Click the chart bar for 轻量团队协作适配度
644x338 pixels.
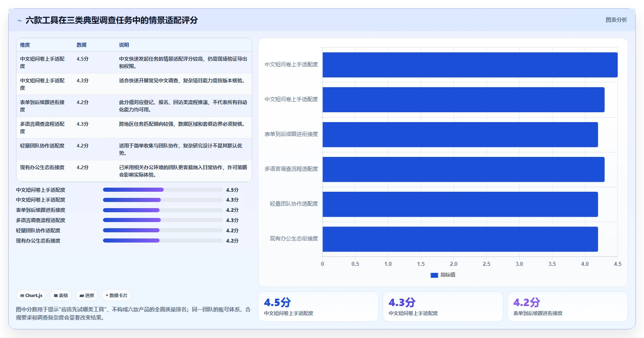(460, 204)
